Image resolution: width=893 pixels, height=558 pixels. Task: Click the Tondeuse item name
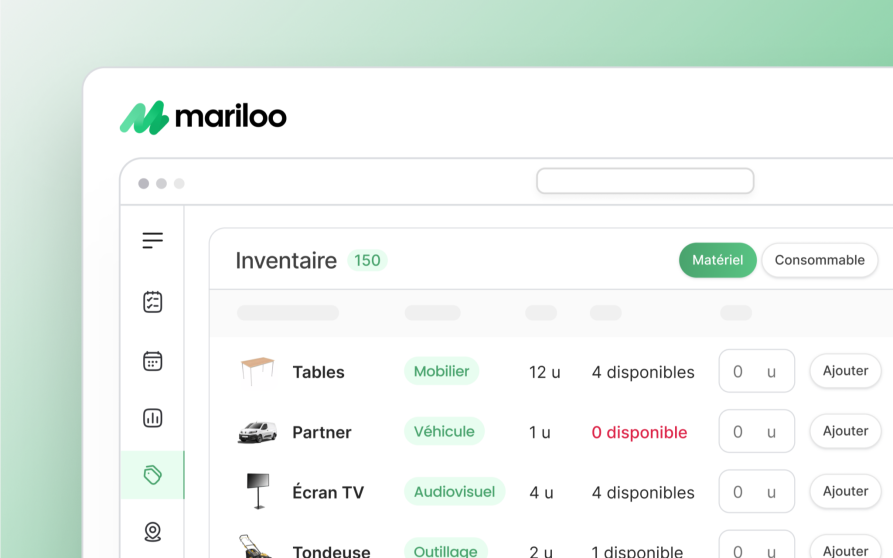pos(331,551)
